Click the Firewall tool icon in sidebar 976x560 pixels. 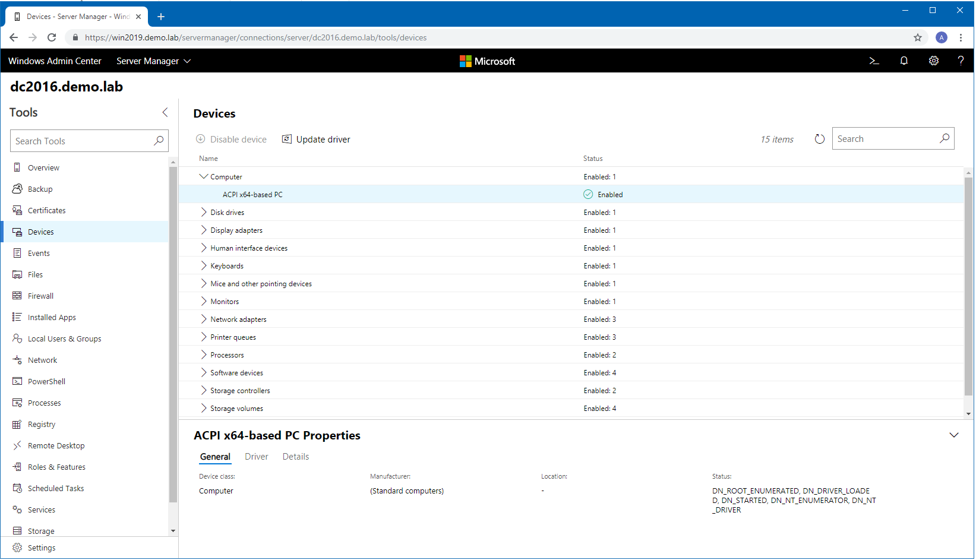pos(17,296)
